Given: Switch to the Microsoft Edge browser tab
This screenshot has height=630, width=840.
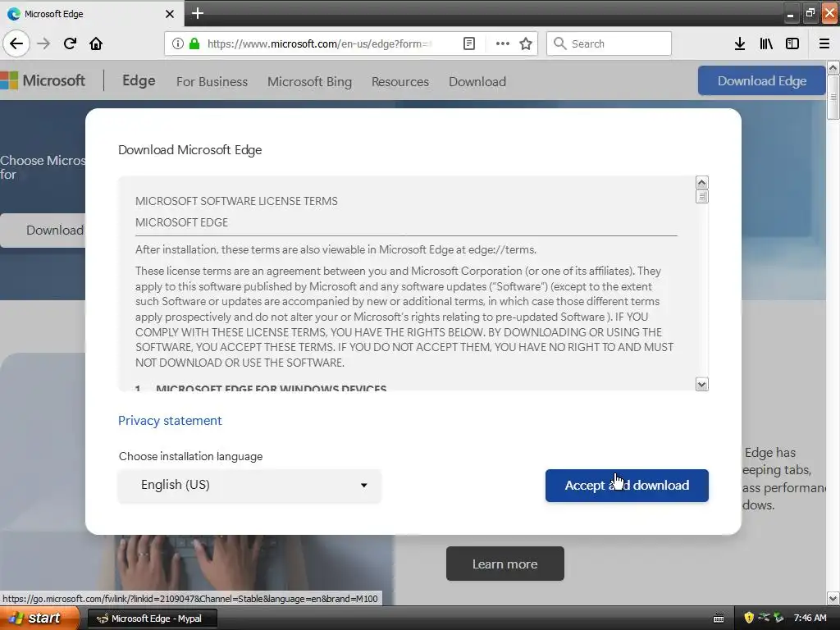Looking at the screenshot, I should click(91, 13).
